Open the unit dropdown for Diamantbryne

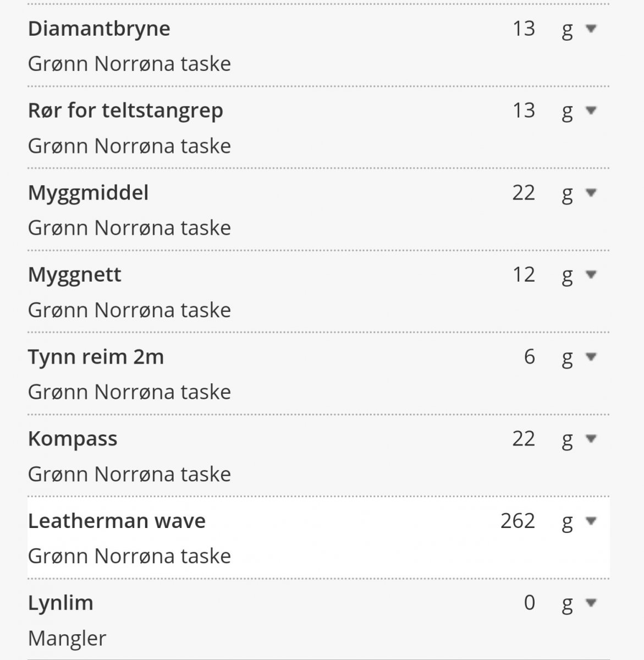(x=591, y=29)
